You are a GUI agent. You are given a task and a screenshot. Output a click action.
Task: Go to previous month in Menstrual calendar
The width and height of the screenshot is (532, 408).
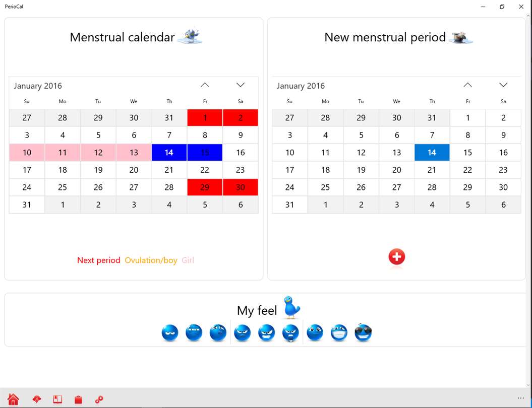205,85
